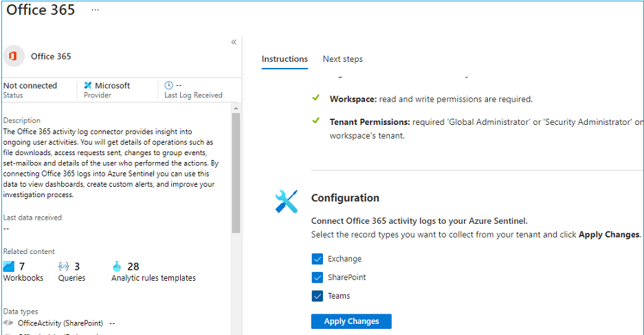This screenshot has width=644, height=335.
Task: Click the OfficeActivity (SharePoint) data type icon
Action: pyautogui.click(x=8, y=323)
